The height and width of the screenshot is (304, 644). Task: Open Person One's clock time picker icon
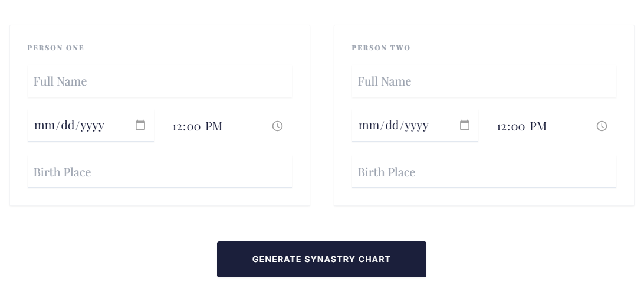click(x=277, y=126)
